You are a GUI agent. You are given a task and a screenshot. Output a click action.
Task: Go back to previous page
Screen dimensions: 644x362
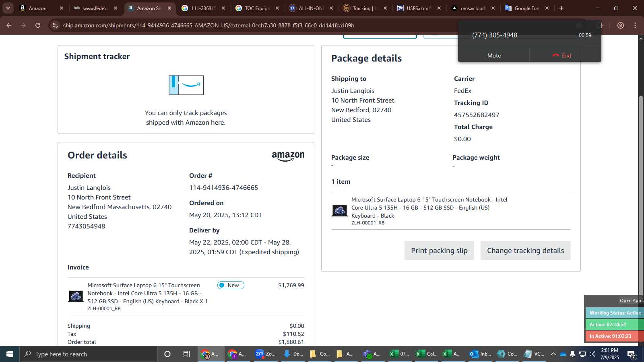pyautogui.click(x=9, y=25)
